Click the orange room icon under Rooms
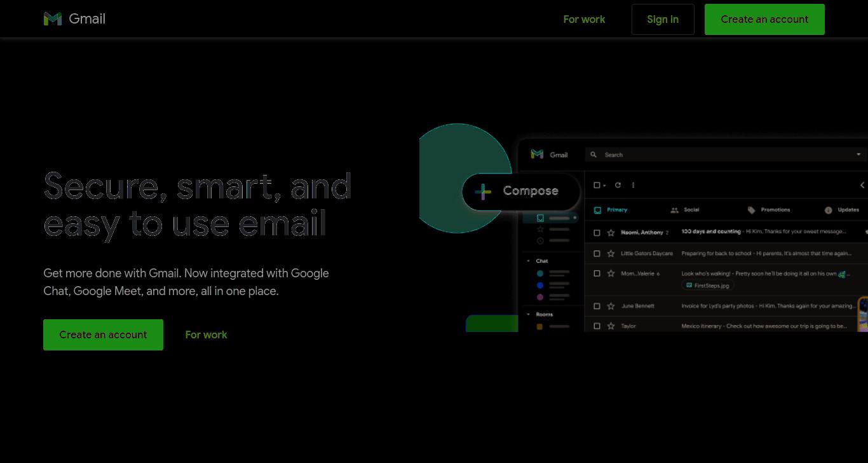 point(539,326)
